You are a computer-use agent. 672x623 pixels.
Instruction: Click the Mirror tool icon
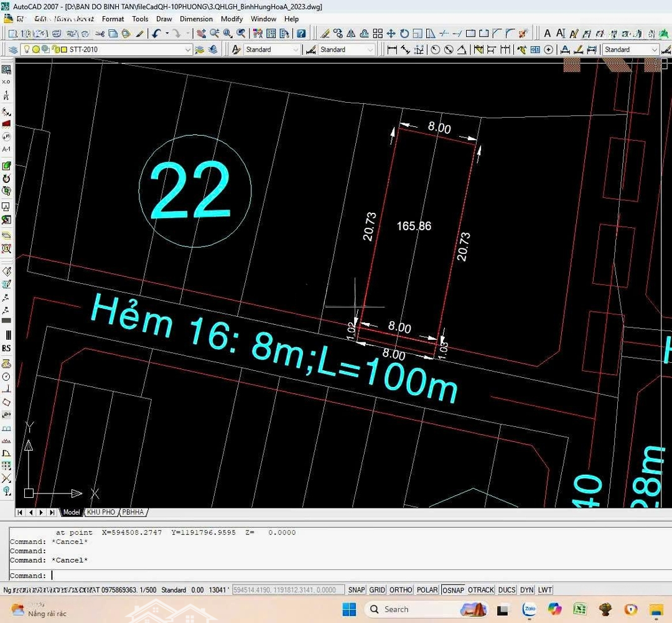click(351, 34)
